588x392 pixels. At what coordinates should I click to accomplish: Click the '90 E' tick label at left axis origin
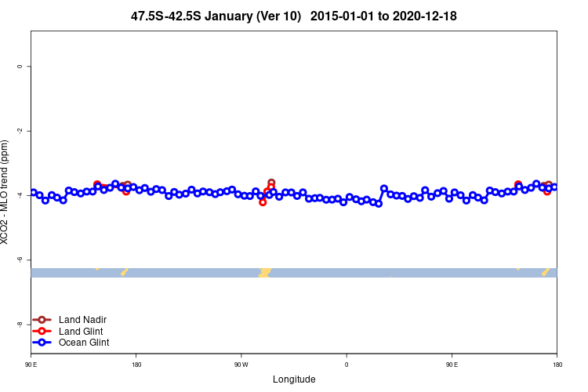point(31,365)
